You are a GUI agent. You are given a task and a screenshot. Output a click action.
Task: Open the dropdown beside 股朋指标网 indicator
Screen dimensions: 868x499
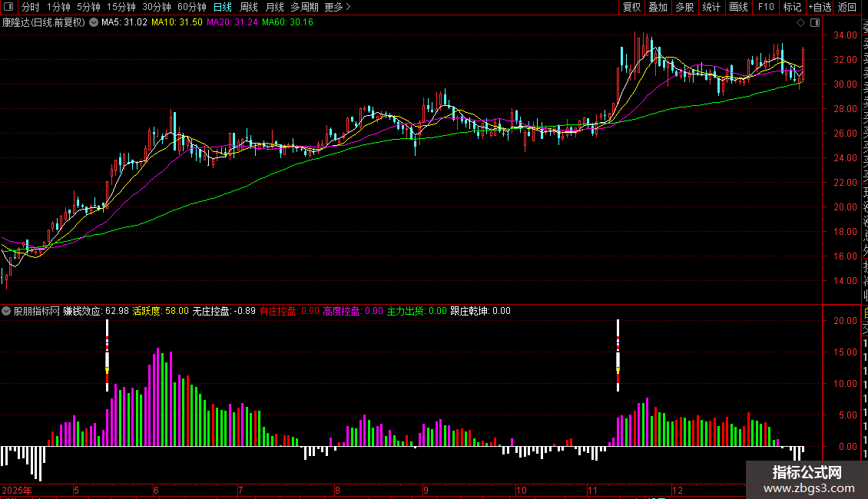(x=6, y=311)
